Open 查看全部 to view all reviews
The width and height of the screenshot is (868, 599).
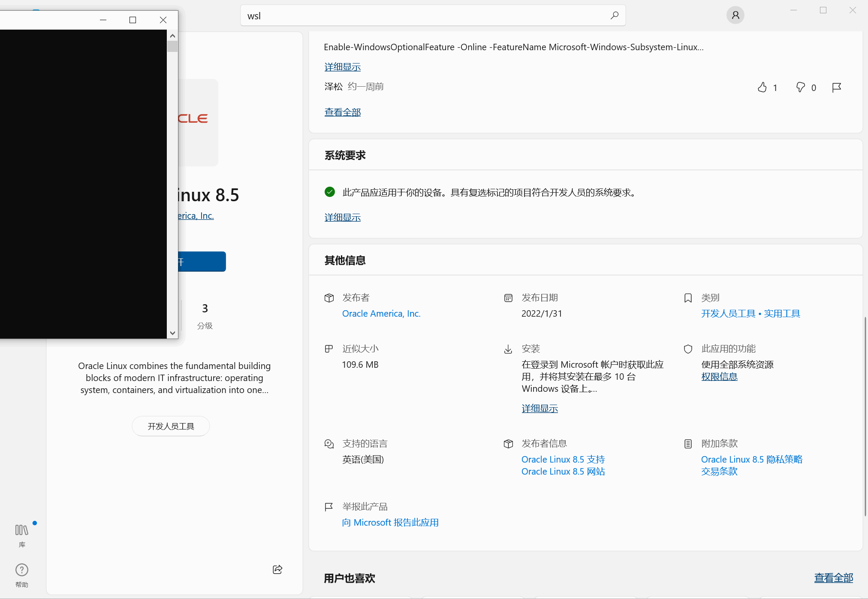point(342,112)
